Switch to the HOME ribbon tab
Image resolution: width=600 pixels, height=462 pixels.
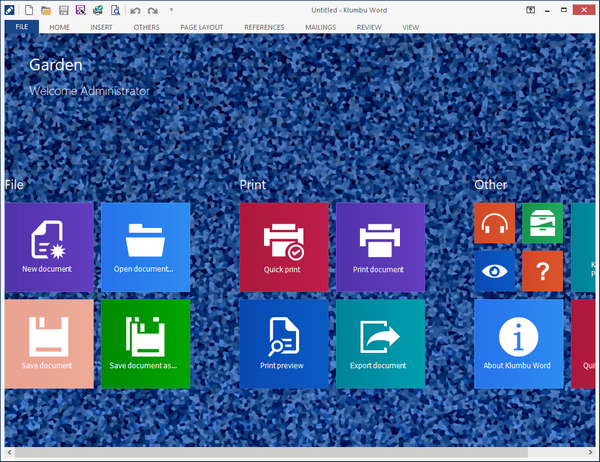(60, 27)
